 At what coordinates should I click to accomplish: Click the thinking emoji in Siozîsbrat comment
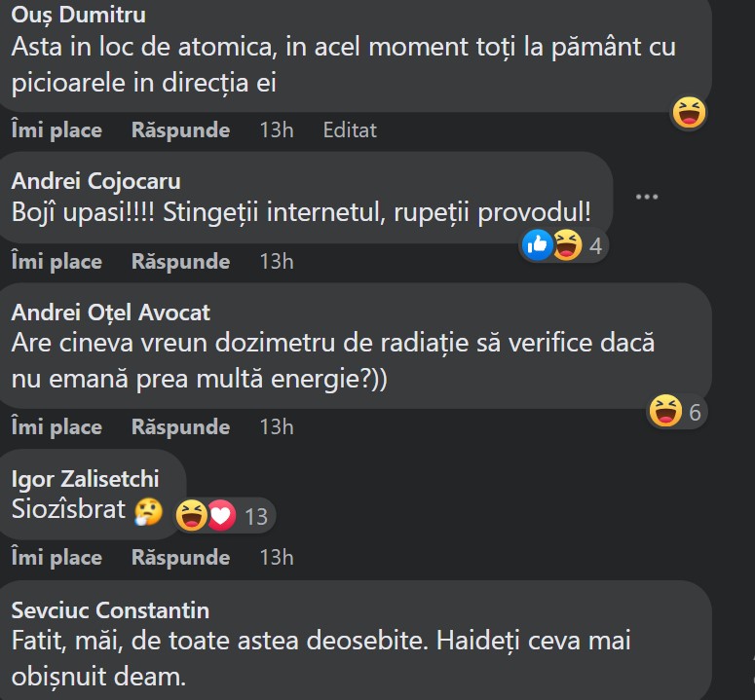(x=148, y=511)
